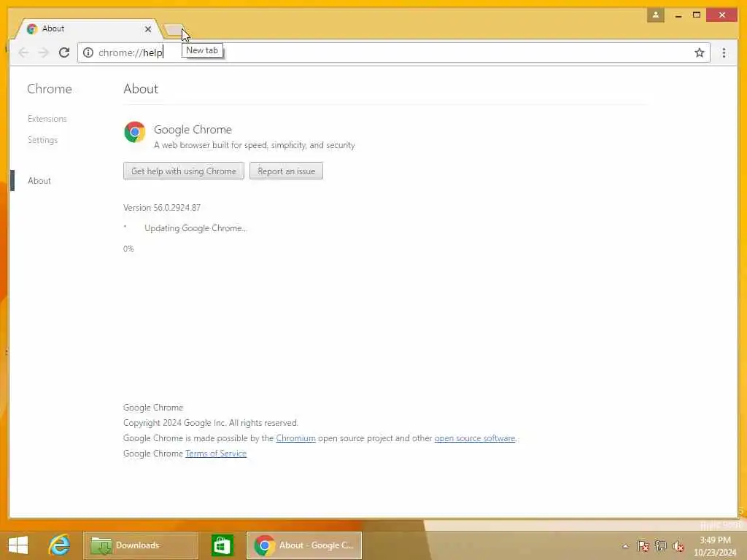Click the Updating Google Chrome status text
The image size is (747, 560).
pyautogui.click(x=196, y=228)
